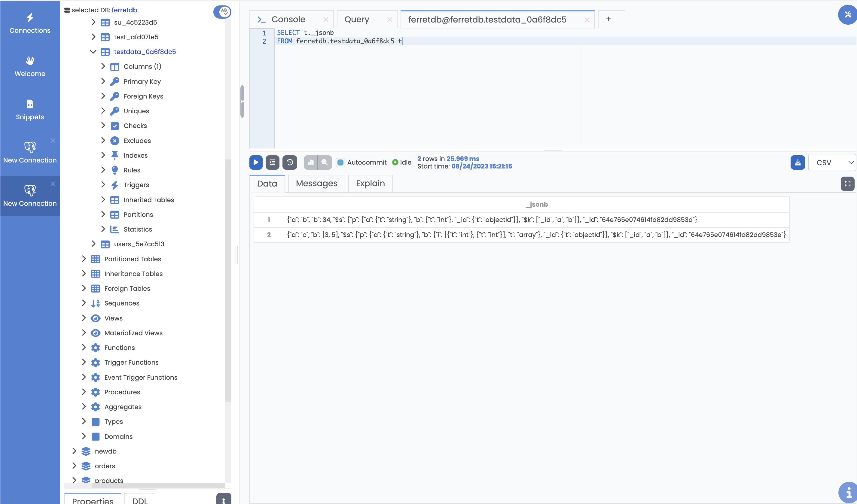Expand the Primary Key tree item
Image resolution: width=857 pixels, height=504 pixels.
[x=102, y=81]
